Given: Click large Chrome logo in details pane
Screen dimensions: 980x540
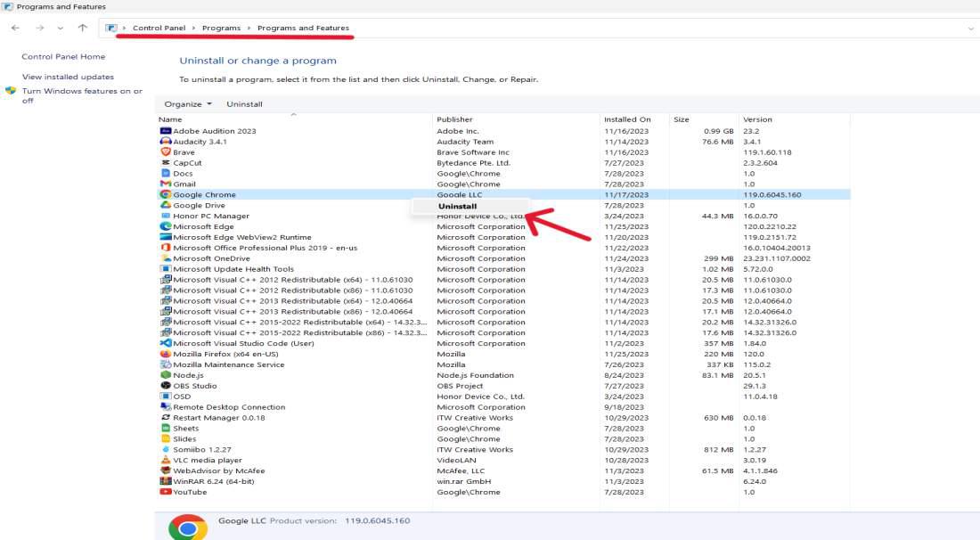Looking at the screenshot, I should point(187,528).
